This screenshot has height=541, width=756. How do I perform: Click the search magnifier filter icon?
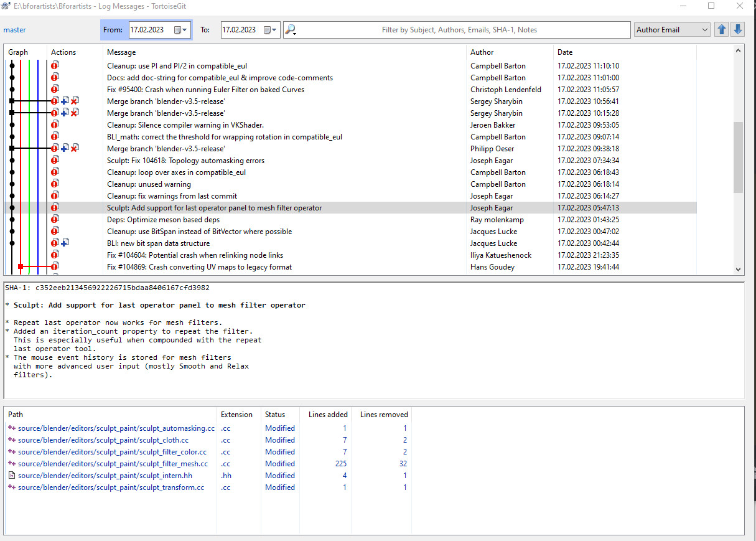[291, 29]
